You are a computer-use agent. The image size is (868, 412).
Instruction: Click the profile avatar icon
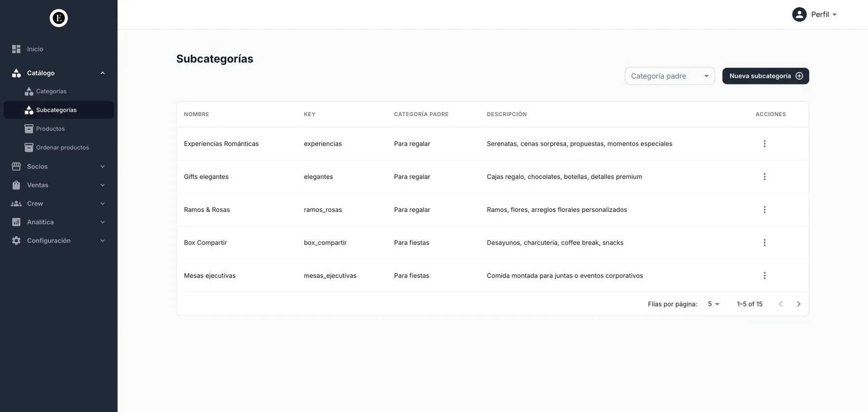799,14
